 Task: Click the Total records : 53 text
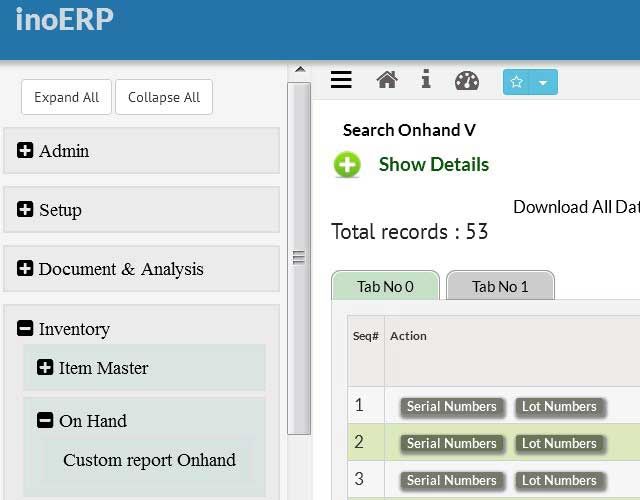coord(409,231)
